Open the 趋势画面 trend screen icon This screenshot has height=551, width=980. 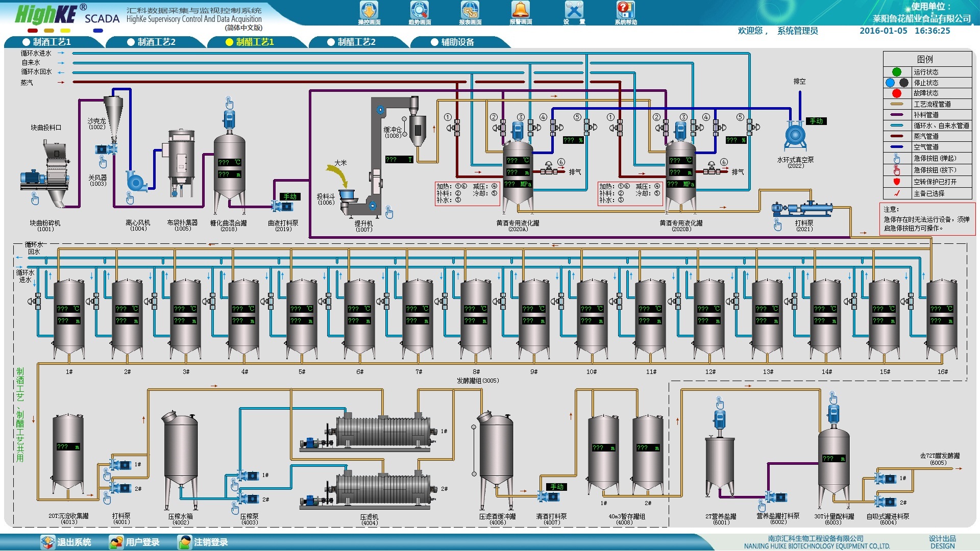point(420,13)
